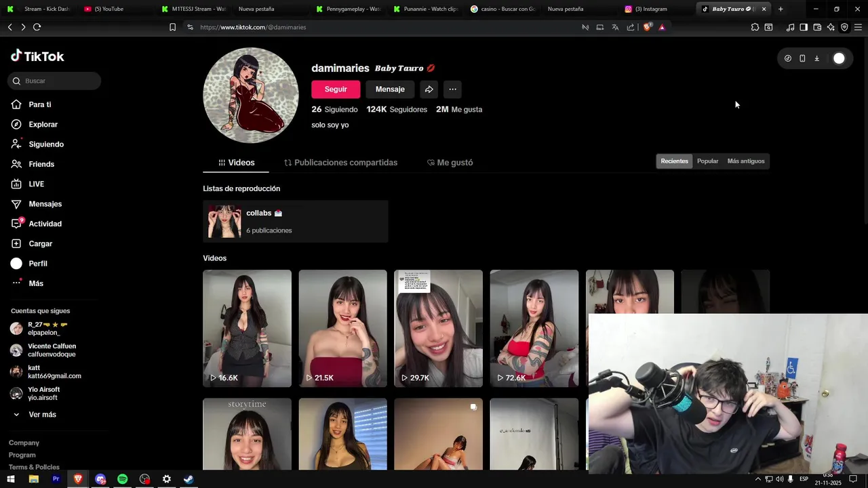The width and height of the screenshot is (868, 488).
Task: Toggle the browser sidebar panel
Action: (804, 27)
